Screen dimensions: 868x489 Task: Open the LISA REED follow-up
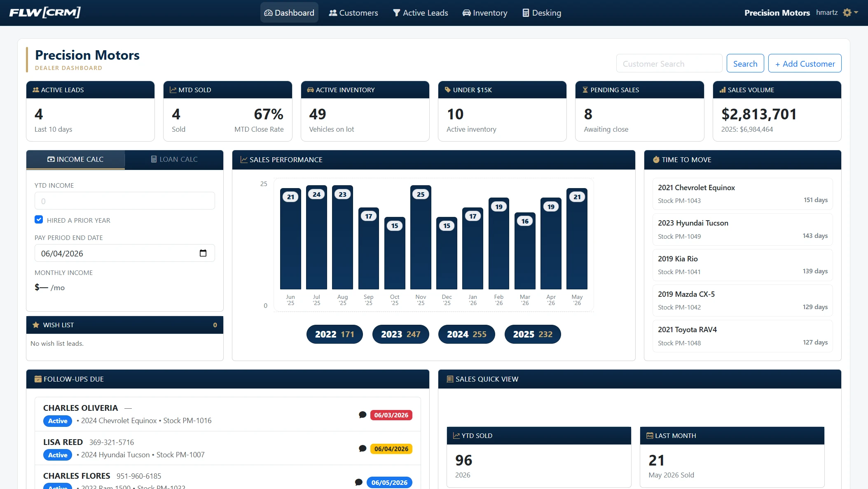click(227, 448)
